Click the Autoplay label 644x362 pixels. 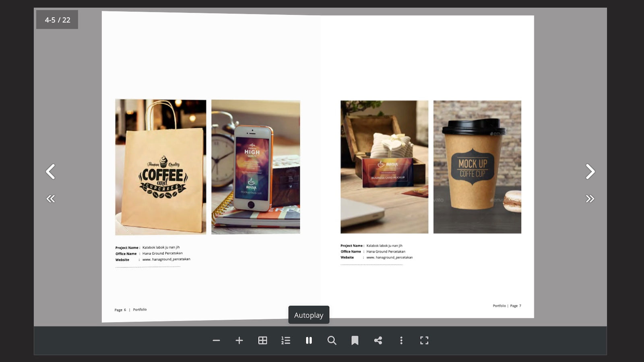tap(309, 315)
